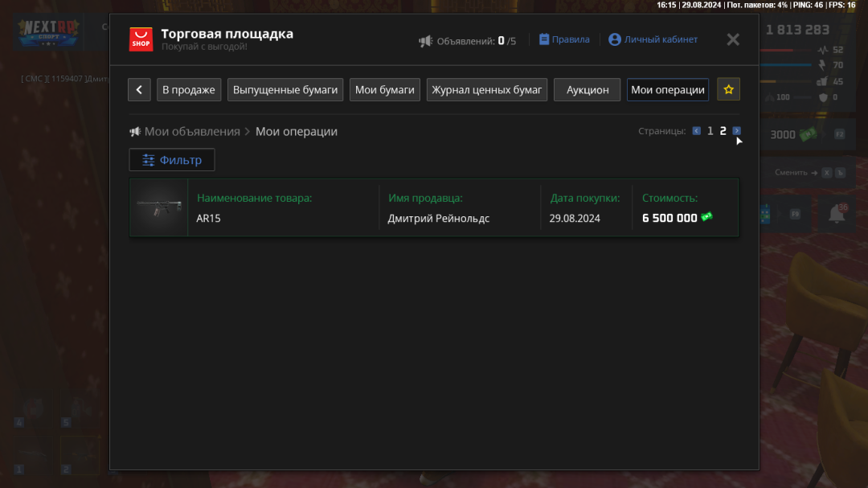Switch to the В продаже tab
Screen dimensions: 868x488
pyautogui.click(x=189, y=90)
